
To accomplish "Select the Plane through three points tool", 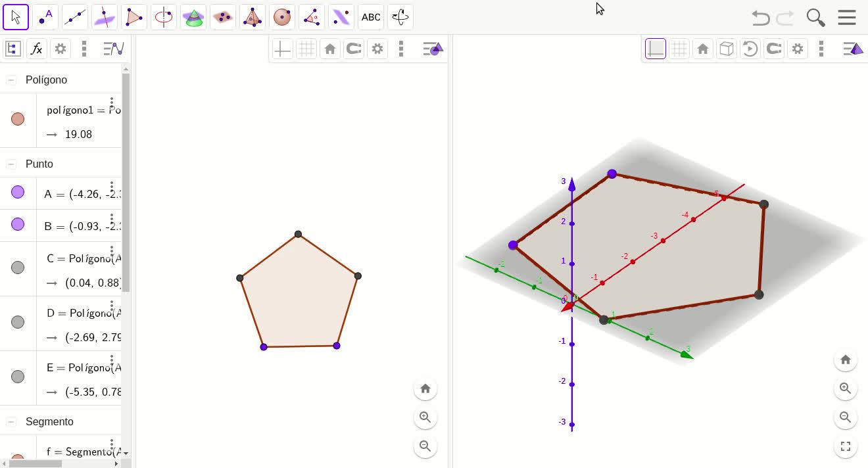I will coord(223,17).
